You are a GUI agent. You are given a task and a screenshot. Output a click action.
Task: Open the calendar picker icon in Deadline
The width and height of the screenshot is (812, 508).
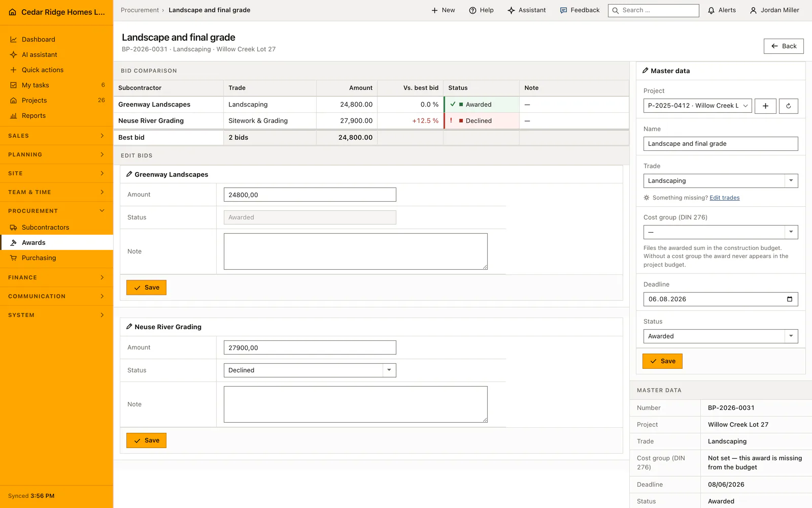(x=789, y=299)
